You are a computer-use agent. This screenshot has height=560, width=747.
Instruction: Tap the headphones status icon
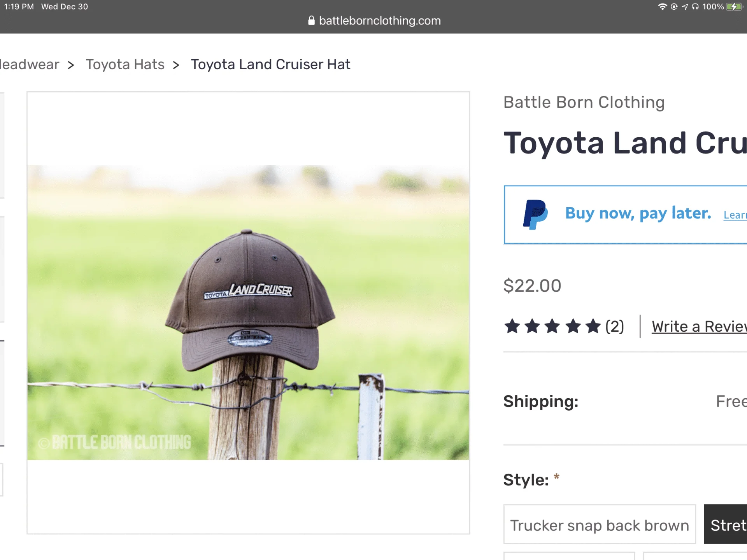pyautogui.click(x=695, y=7)
